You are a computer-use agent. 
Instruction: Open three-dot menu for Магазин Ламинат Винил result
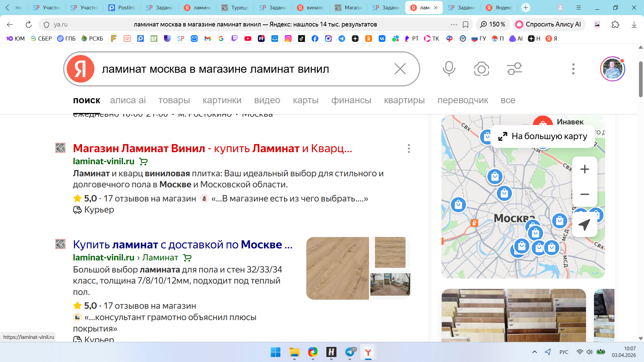(409, 148)
